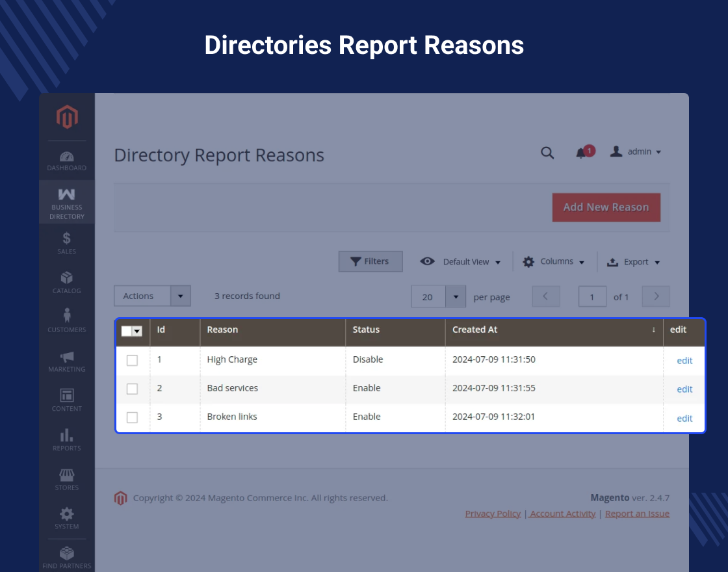The image size is (728, 572).
Task: Click the '3 records found' text
Action: 247,296
